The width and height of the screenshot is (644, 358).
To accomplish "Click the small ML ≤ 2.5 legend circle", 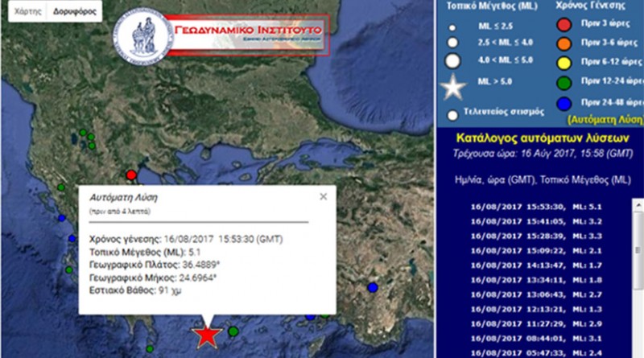I will coord(453,26).
